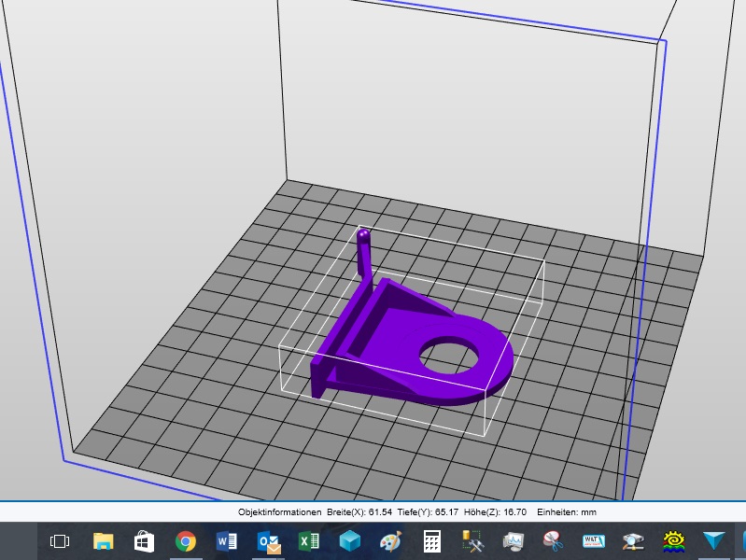Open the monitor graph icon in taskbar
Screen dimensions: 746x560
pyautogui.click(x=513, y=541)
